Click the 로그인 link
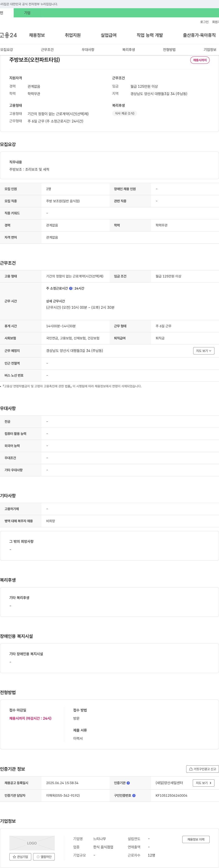219x868 pixels. click(204, 22)
